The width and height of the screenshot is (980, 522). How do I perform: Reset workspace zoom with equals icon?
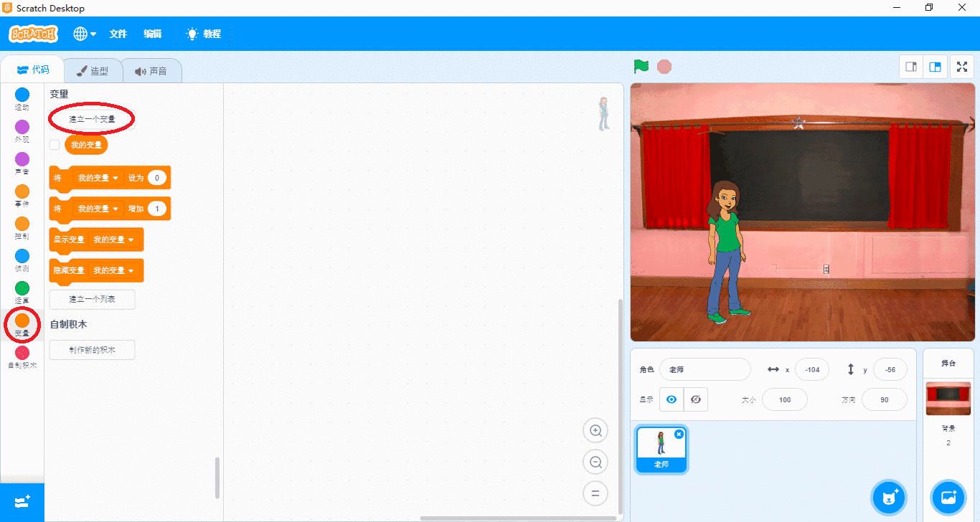point(595,493)
